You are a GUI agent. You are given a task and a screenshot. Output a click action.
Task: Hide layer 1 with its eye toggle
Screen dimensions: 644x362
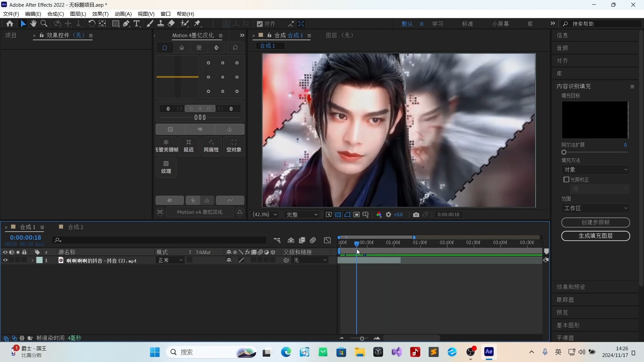[5, 260]
